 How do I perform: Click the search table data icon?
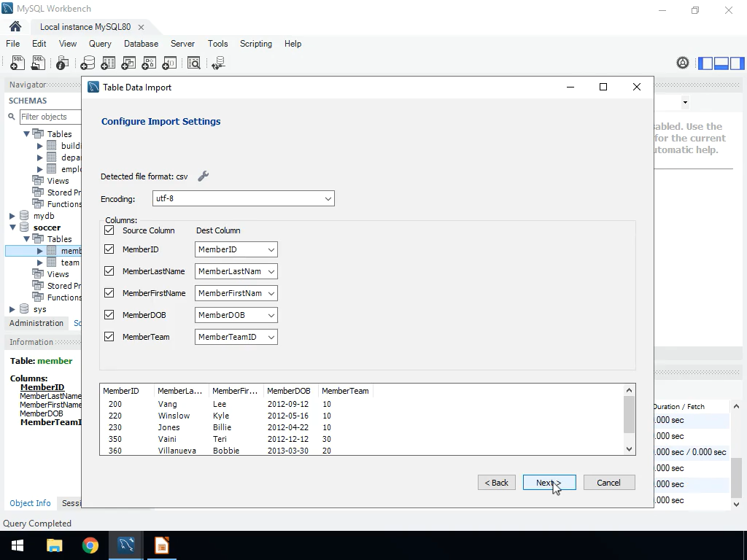tap(193, 63)
